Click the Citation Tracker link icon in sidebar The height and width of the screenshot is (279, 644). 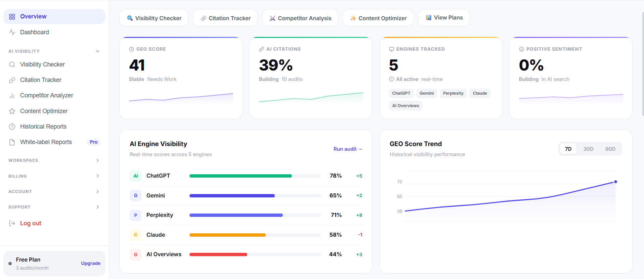point(12,80)
